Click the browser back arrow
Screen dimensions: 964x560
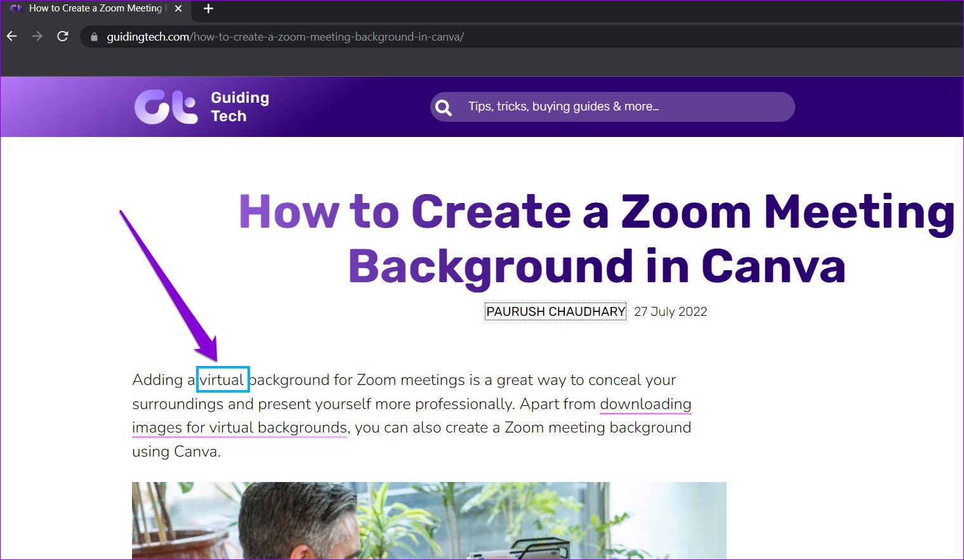pos(12,36)
